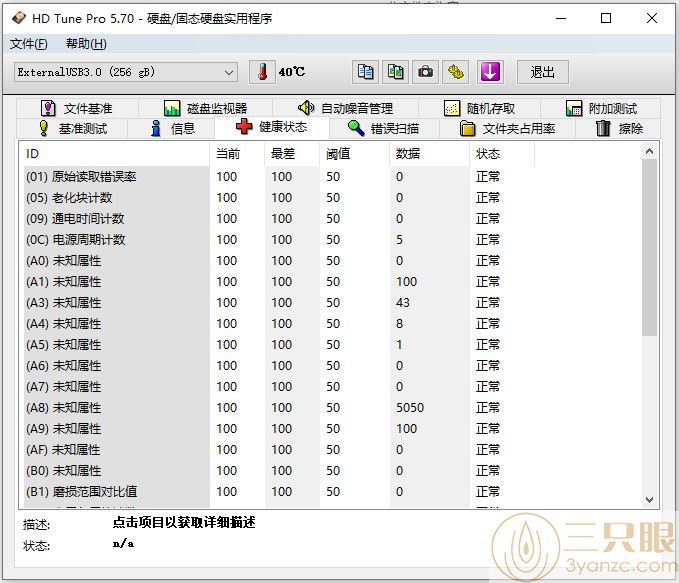Image resolution: width=679 pixels, height=583 pixels.
Task: Switch to the 磁盘监视器 tab
Action: pos(205,108)
